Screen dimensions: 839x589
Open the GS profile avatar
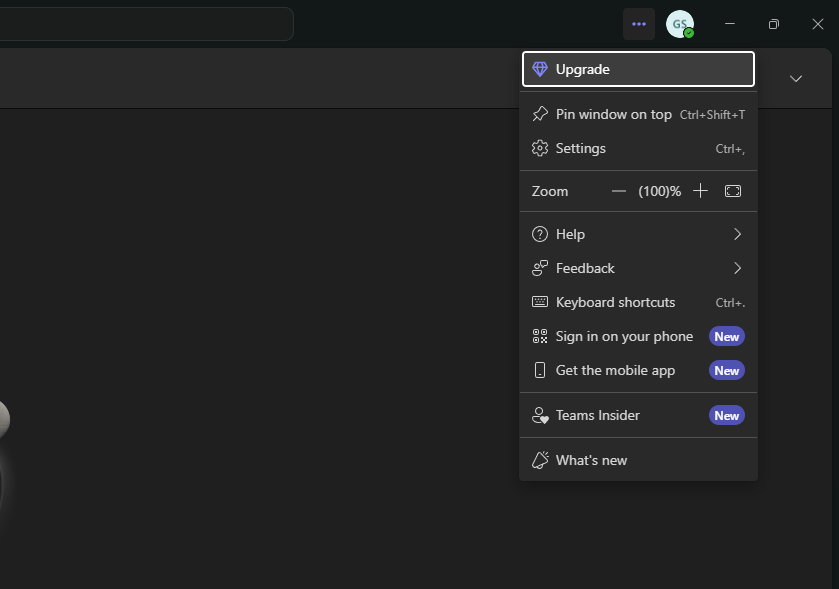(x=680, y=24)
